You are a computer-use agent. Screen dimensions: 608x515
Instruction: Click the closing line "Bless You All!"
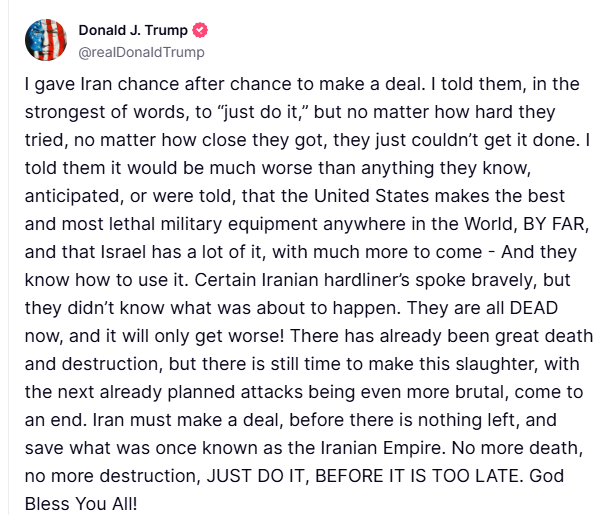click(x=81, y=504)
